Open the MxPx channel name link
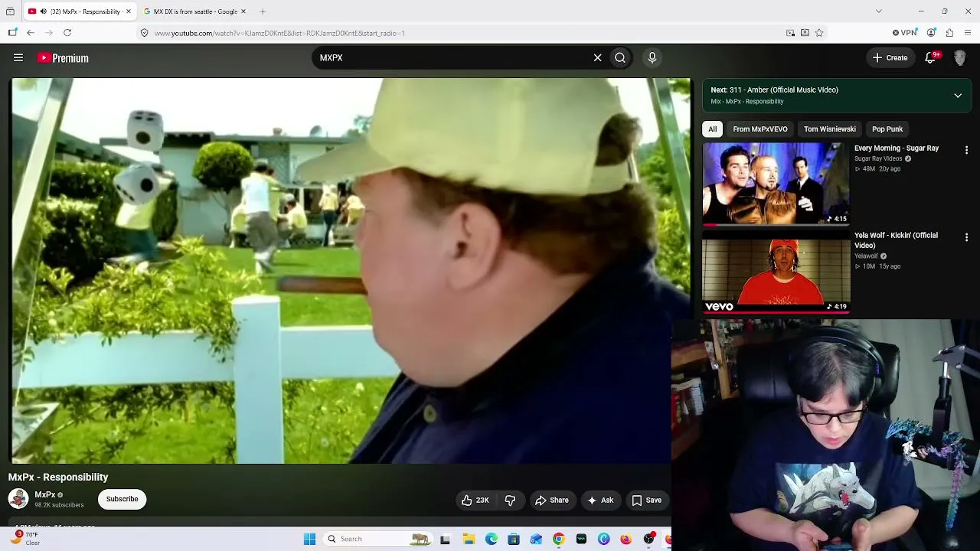Image resolution: width=980 pixels, height=551 pixels. tap(45, 494)
